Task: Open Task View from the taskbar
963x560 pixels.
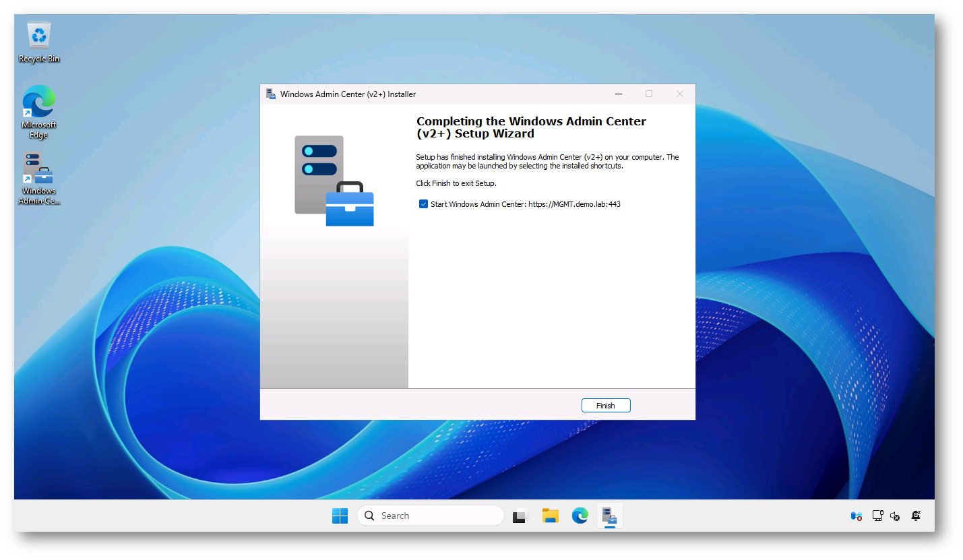Action: click(520, 516)
